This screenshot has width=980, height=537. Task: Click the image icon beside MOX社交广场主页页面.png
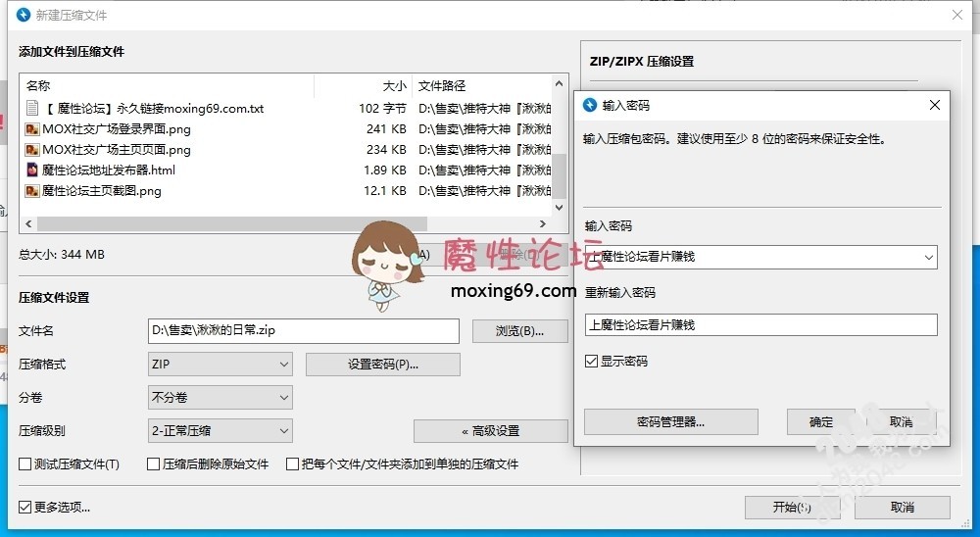(32, 150)
